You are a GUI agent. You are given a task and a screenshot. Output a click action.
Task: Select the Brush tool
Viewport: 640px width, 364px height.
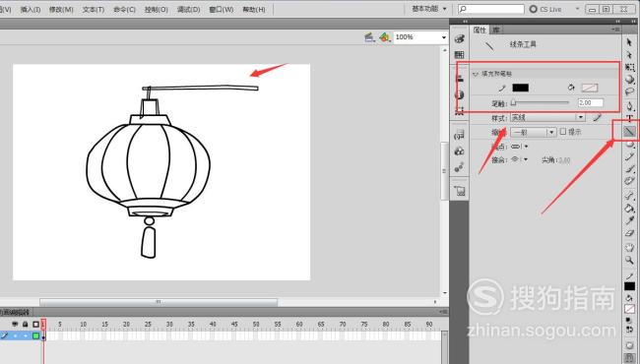coord(630,169)
